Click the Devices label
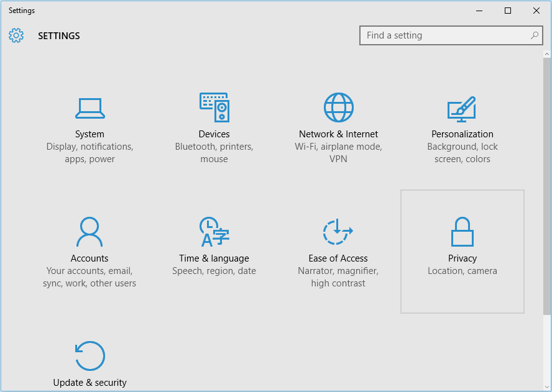This screenshot has height=392, width=552. coord(214,134)
